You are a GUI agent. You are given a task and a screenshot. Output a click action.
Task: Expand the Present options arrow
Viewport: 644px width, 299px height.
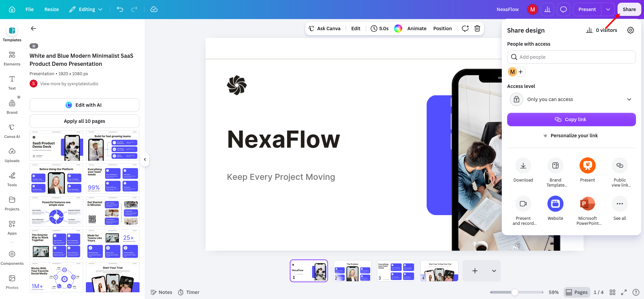[x=608, y=9]
